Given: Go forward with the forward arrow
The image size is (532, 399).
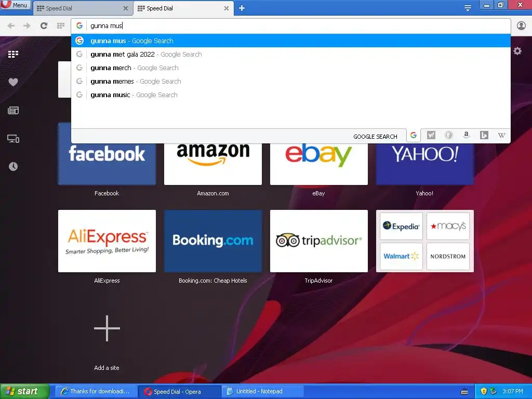Looking at the screenshot, I should pyautogui.click(x=27, y=26).
